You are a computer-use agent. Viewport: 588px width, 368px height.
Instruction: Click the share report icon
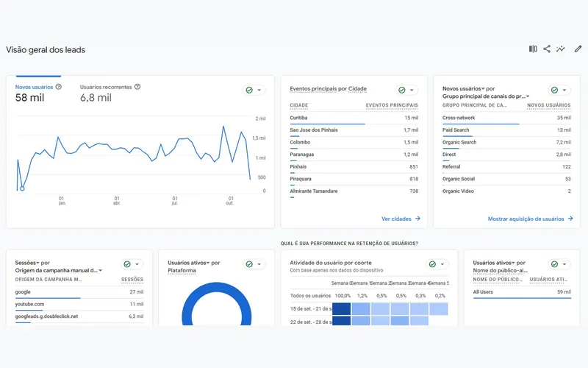coord(547,49)
